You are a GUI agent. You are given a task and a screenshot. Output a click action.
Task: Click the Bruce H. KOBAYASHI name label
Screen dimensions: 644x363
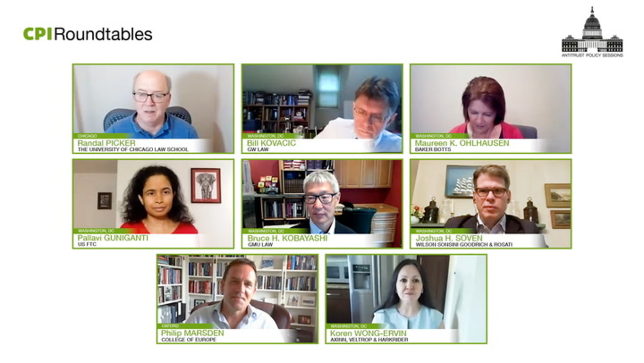tap(287, 238)
